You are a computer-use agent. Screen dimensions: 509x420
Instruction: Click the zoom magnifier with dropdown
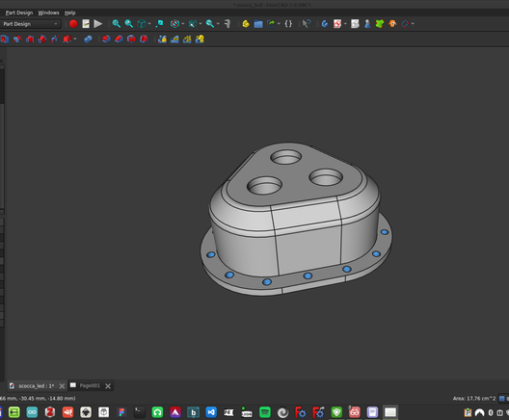point(210,24)
